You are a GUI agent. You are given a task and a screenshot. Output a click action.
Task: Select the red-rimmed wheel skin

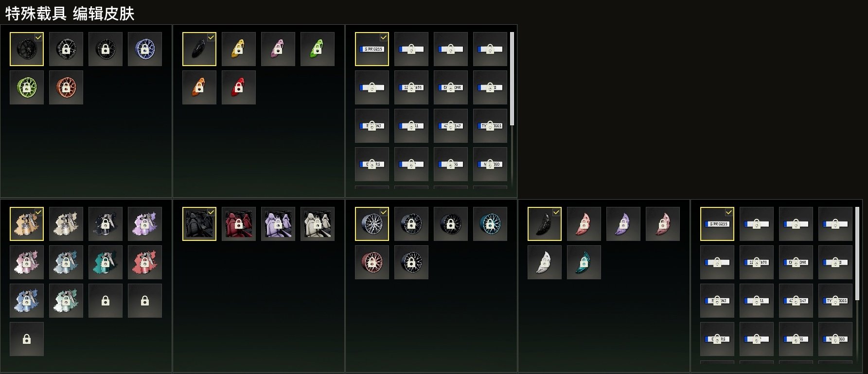click(x=372, y=262)
